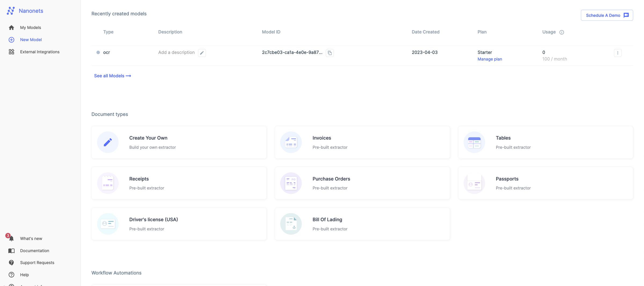Open the Manage plan link
This screenshot has width=644, height=286.
[x=489, y=59]
